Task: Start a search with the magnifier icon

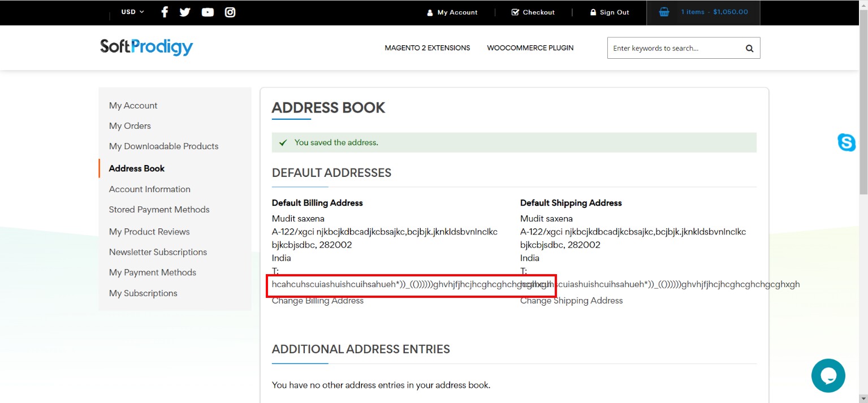Action: click(x=749, y=48)
